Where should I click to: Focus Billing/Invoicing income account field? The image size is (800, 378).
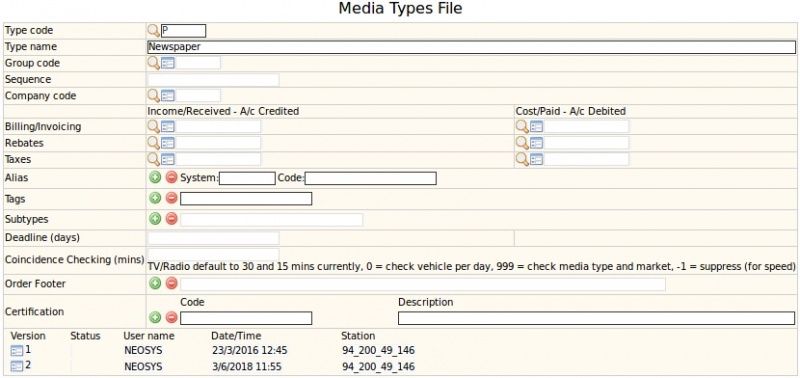218,127
